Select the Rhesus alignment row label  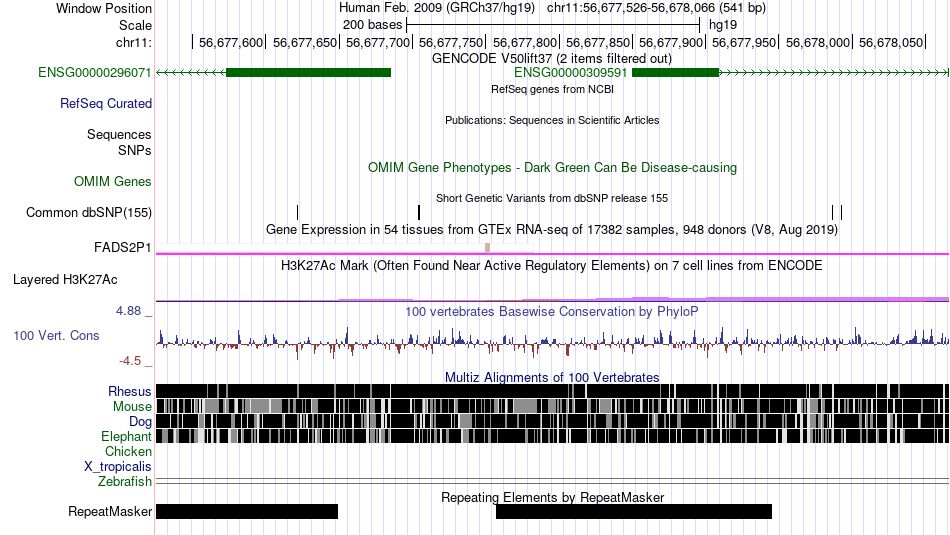[x=130, y=391]
